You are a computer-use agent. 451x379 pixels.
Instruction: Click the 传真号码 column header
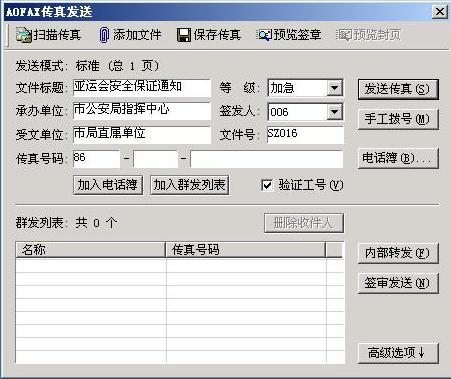pyautogui.click(x=245, y=250)
